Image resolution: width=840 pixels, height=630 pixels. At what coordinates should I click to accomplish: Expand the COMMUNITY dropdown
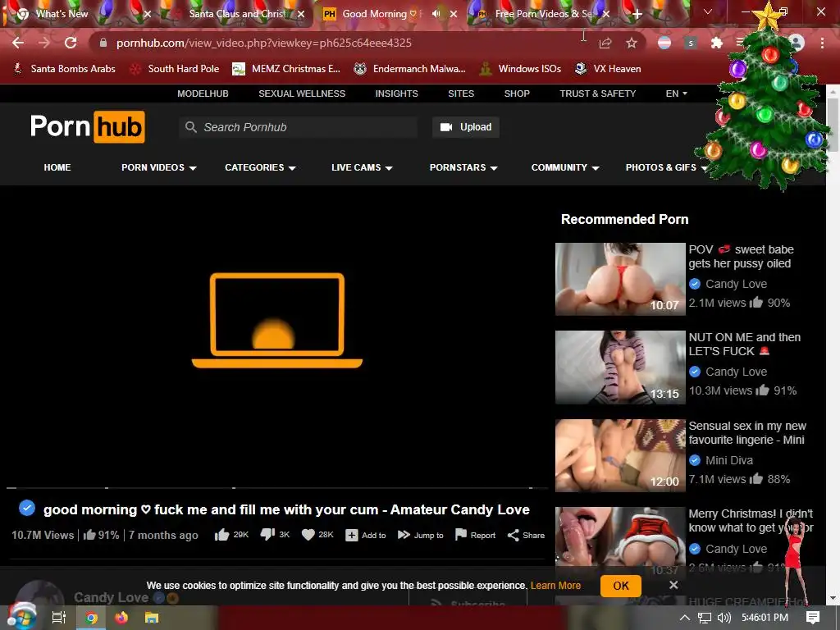coord(564,167)
